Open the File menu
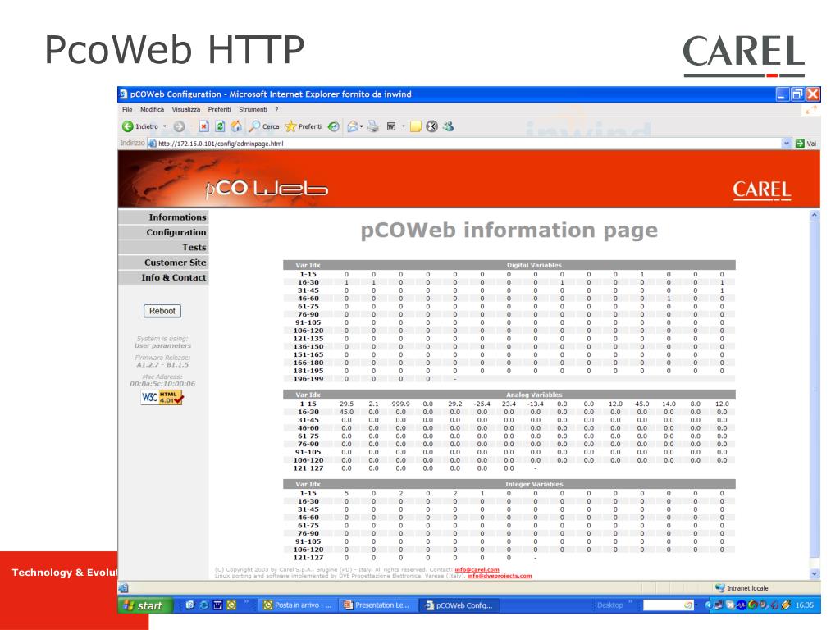 point(127,109)
